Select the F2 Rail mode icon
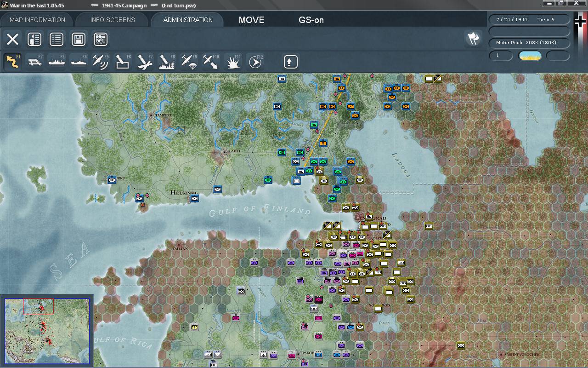The image size is (588, 368). 35,62
